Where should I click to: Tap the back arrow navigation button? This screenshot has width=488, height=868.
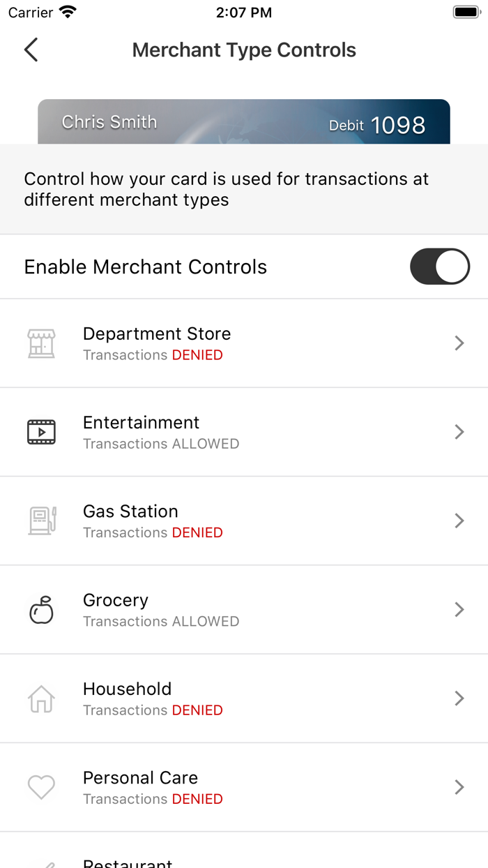31,50
